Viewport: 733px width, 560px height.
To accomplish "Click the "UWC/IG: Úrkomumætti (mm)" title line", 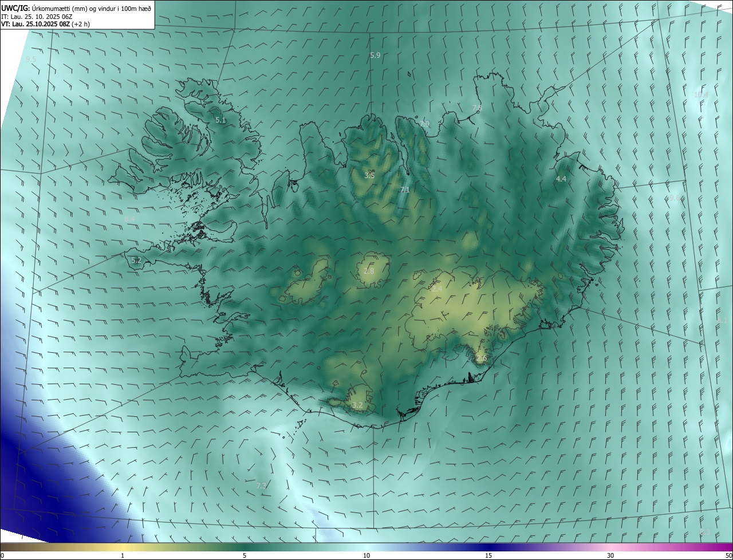I will point(77,8).
